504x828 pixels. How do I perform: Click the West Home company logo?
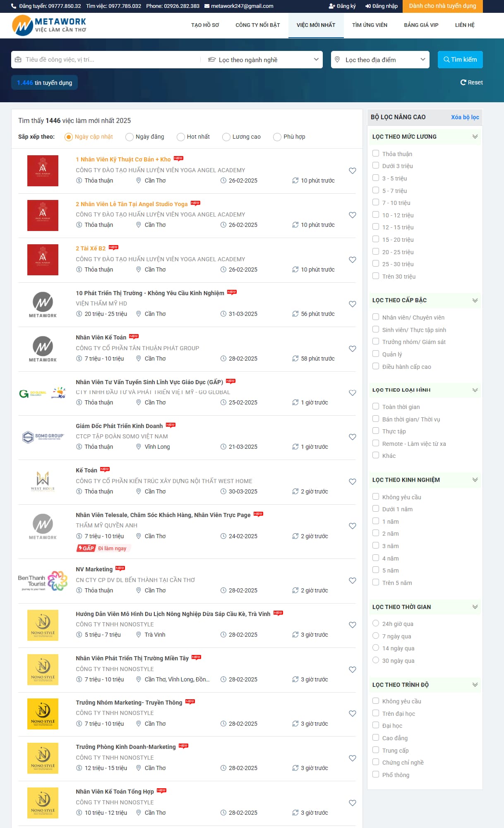click(x=43, y=481)
